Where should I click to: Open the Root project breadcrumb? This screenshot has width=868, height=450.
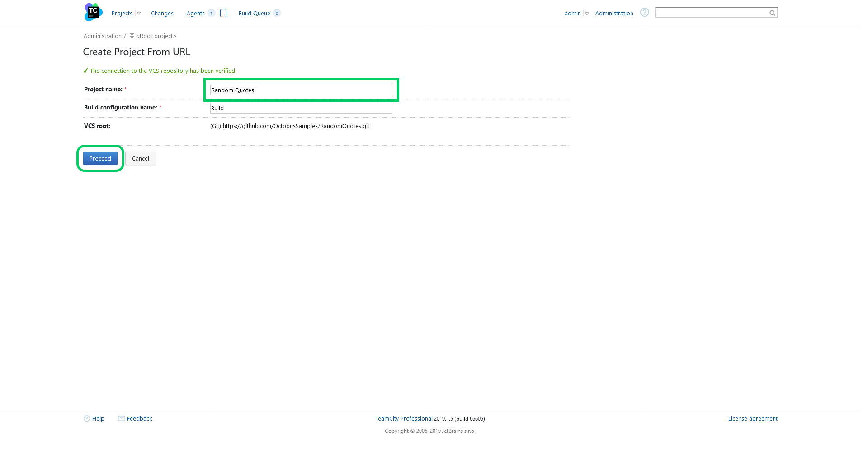[156, 36]
